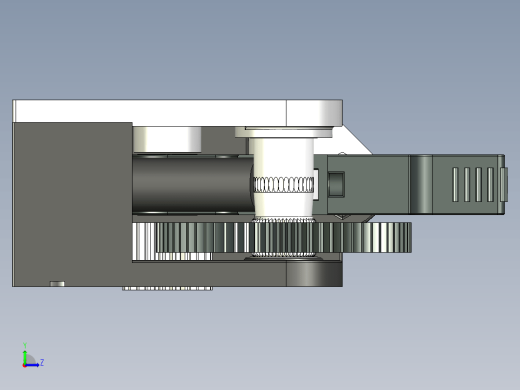Select the white round boss under the top plate
The height and width of the screenshot is (390, 520).
167,139
